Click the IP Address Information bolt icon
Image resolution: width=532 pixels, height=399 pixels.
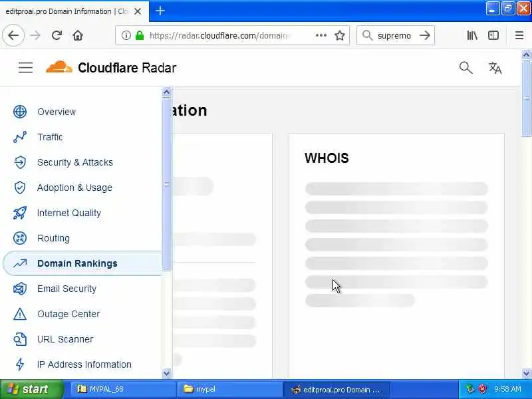20,364
